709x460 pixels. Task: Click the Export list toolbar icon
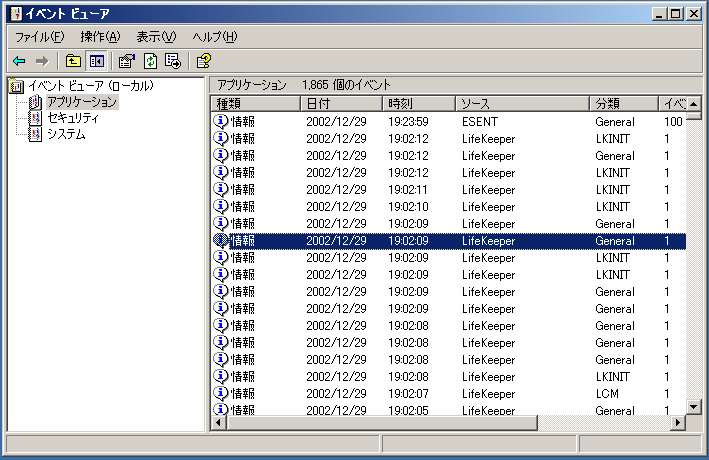tap(173, 61)
